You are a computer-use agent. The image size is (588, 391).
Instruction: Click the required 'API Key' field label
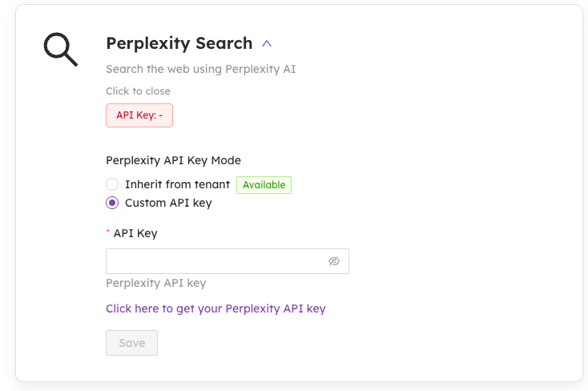pyautogui.click(x=135, y=234)
